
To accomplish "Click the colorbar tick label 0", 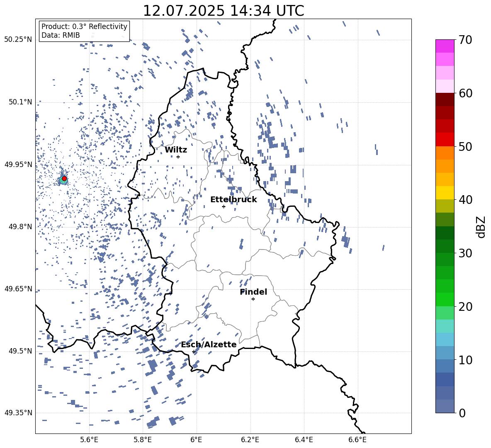I will pos(462,413).
